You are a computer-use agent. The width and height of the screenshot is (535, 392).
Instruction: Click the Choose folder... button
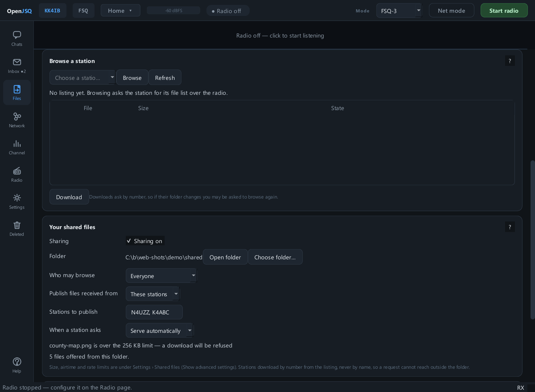coord(275,257)
